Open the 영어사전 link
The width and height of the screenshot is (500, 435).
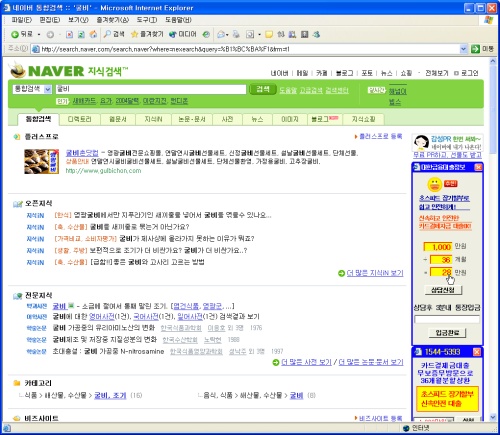(101, 316)
